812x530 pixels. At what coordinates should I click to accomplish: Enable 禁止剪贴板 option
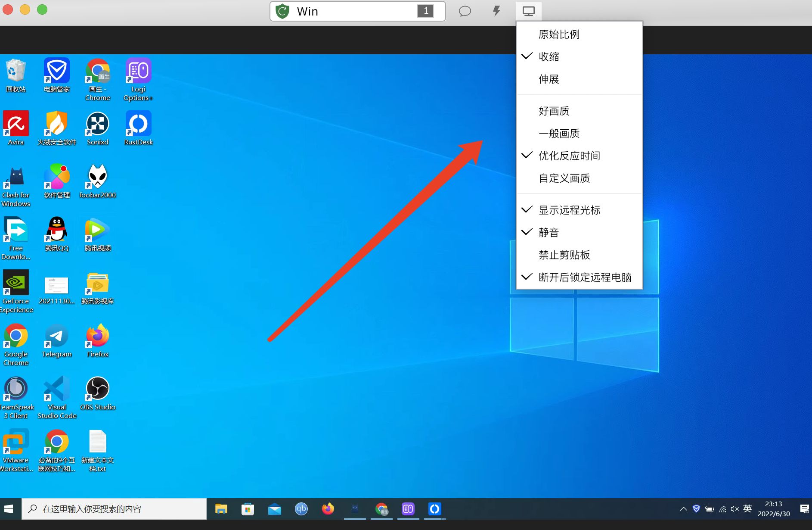pos(564,255)
